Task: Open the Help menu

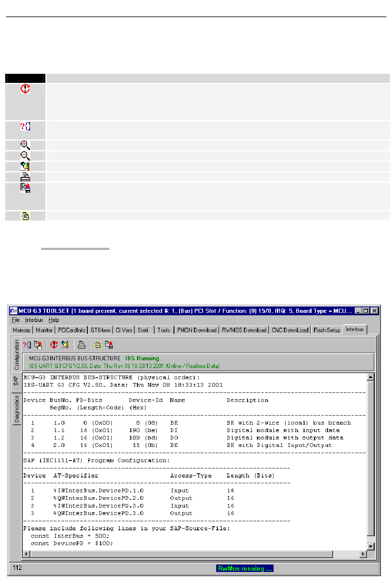Action: [54, 320]
